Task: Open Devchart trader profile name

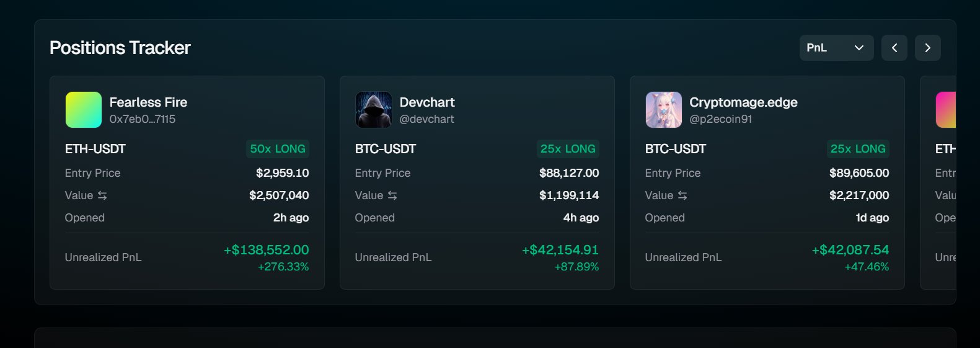Action: click(x=427, y=102)
